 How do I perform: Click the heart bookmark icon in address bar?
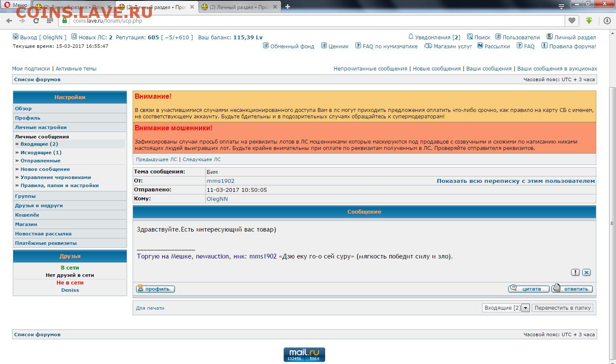572,21
